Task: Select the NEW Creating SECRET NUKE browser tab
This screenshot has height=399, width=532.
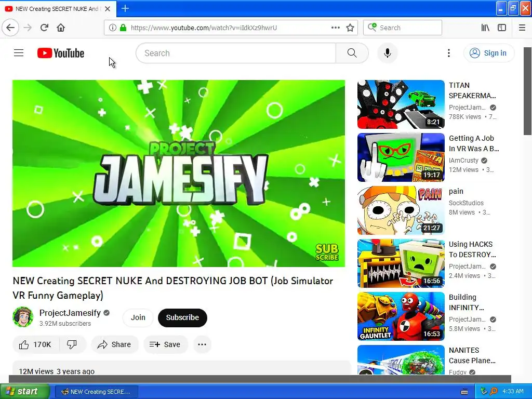Action: coord(58,9)
